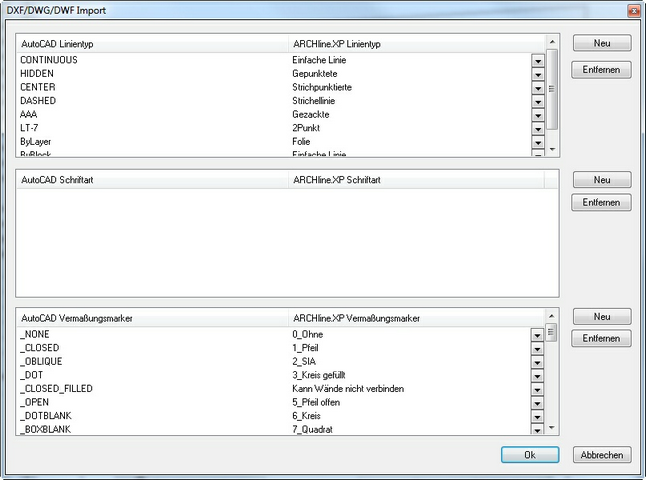Click Entfernen button beside Schriftart list
The image size is (646, 480).
(x=601, y=202)
